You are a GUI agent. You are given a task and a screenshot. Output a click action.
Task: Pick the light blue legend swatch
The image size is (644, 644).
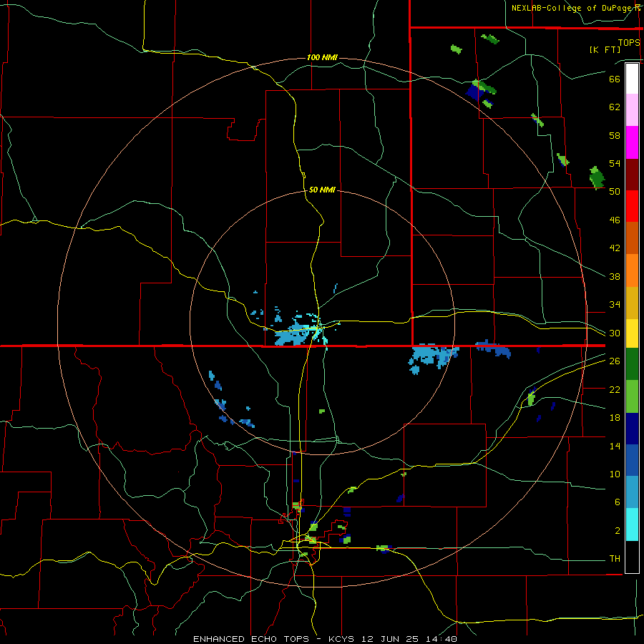tap(632, 492)
